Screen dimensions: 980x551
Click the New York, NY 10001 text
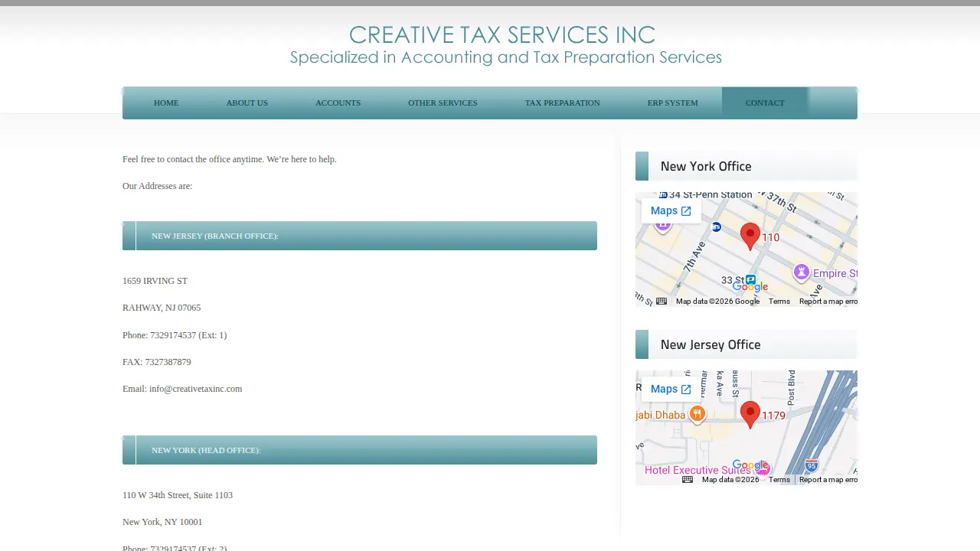click(162, 522)
